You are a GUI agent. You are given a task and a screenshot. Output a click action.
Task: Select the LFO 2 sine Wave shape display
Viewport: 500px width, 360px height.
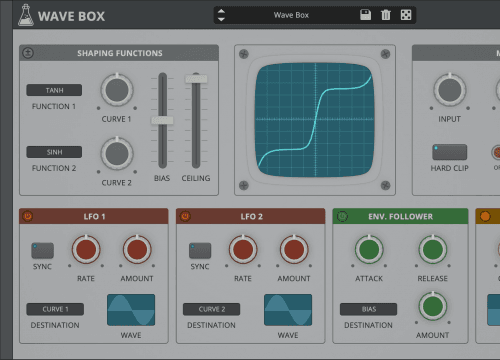288,310
